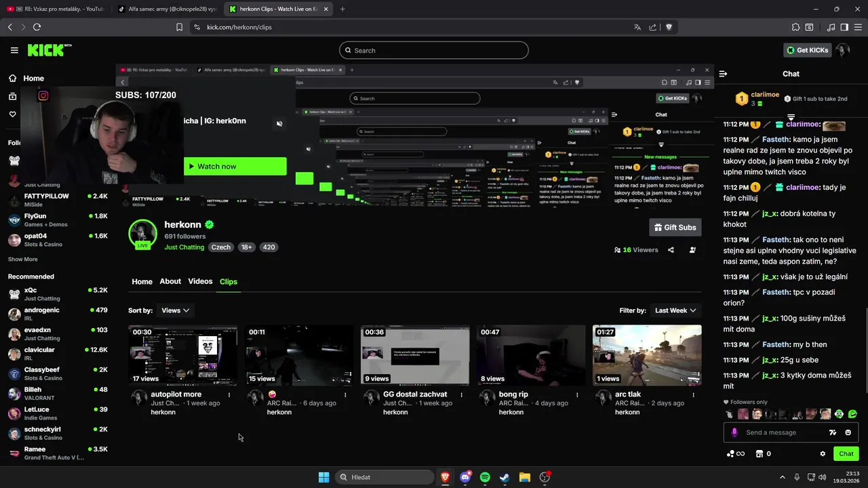This screenshot has width=868, height=488.
Task: Open the Just Chatting category link under herkonn
Action: pos(184,247)
